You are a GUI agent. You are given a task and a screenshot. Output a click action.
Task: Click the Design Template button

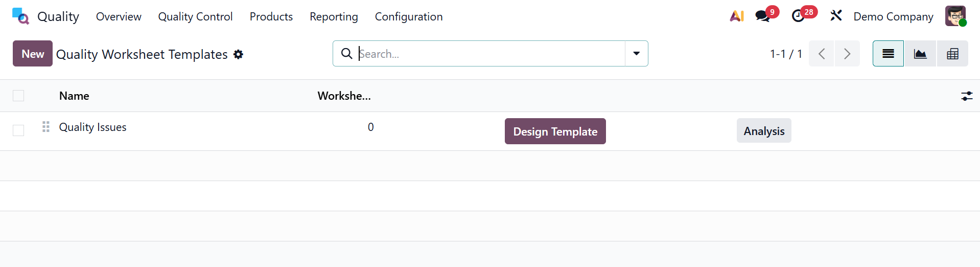coord(555,131)
